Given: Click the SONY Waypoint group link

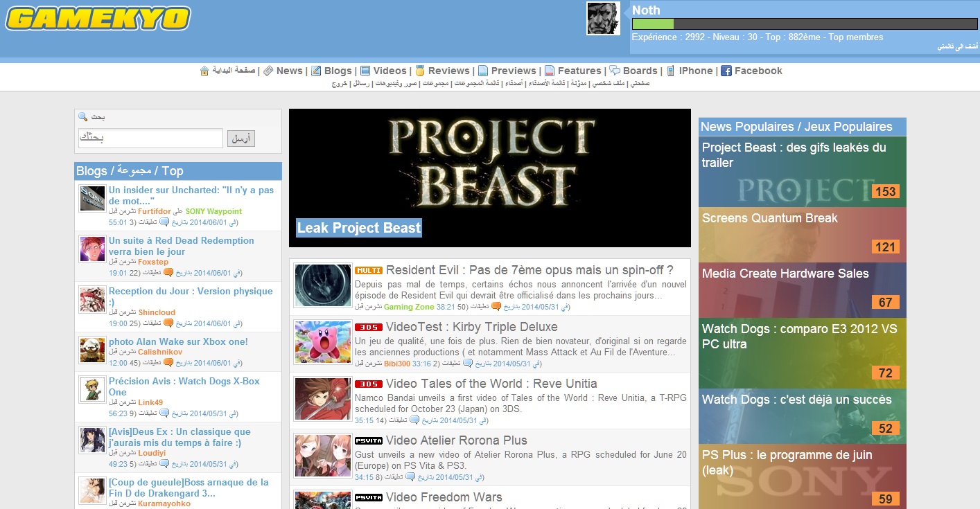Looking at the screenshot, I should (214, 211).
